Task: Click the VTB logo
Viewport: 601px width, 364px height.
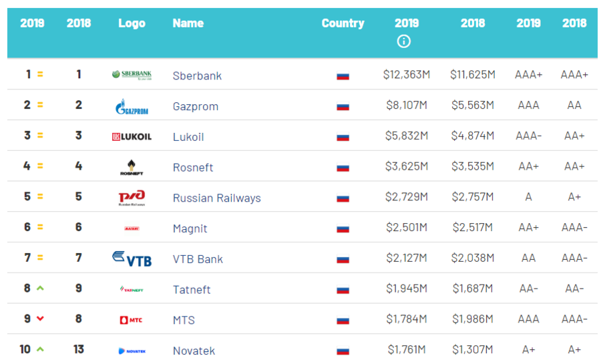Action: coord(132,258)
